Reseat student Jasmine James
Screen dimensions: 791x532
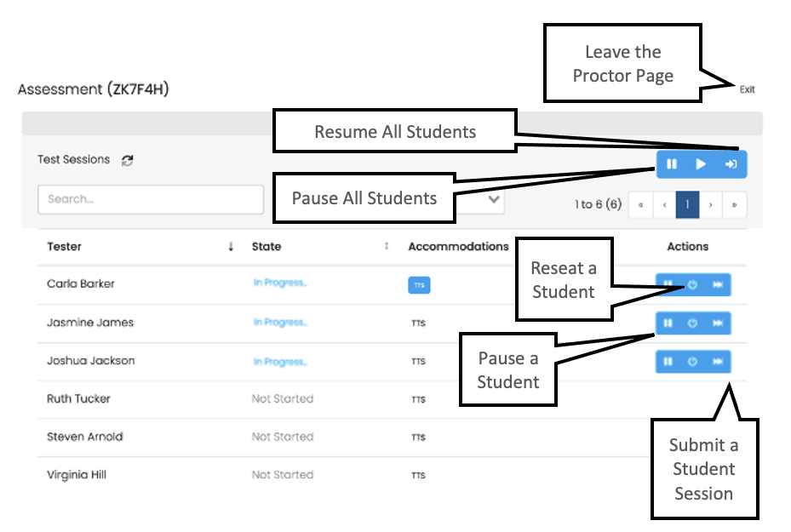(692, 323)
